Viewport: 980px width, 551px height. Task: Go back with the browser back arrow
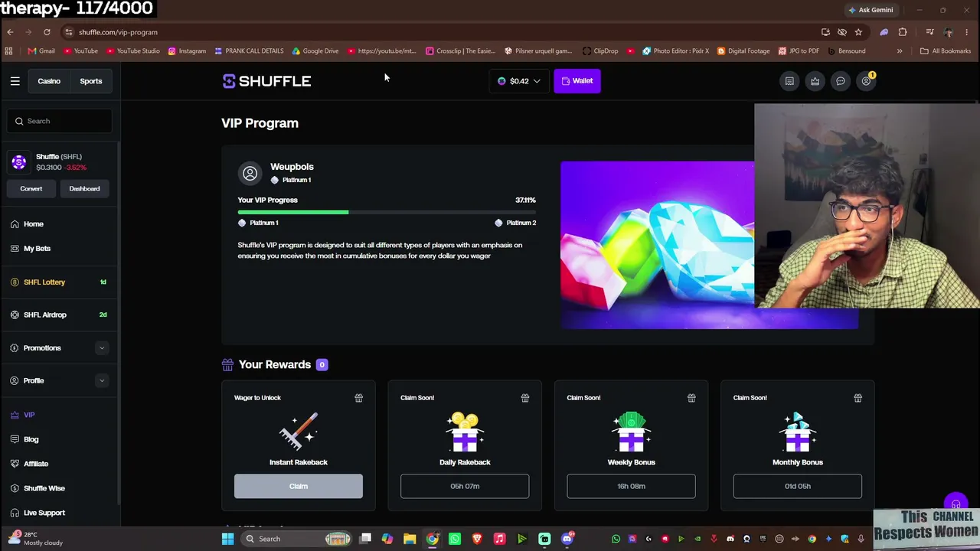[10, 32]
